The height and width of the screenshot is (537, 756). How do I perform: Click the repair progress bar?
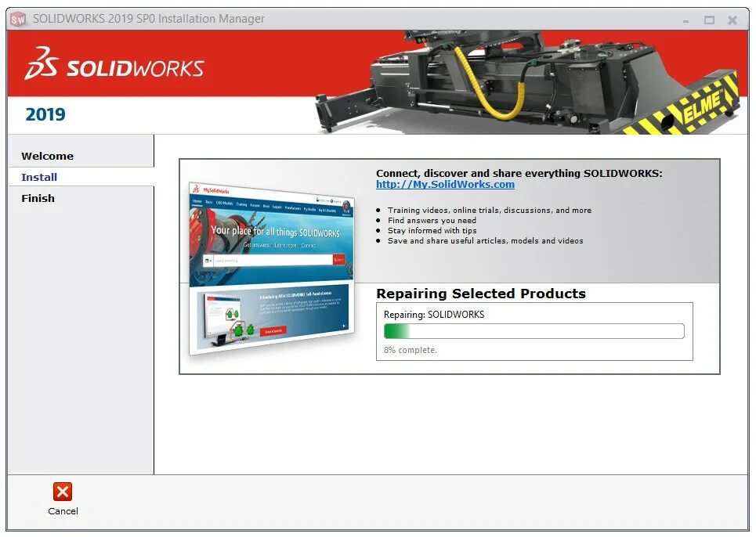coord(534,331)
